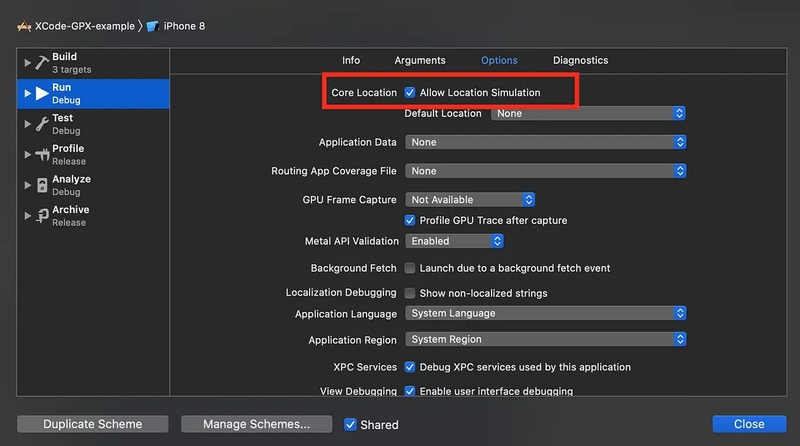Toggle Profile GPU Trace after capture

point(410,220)
